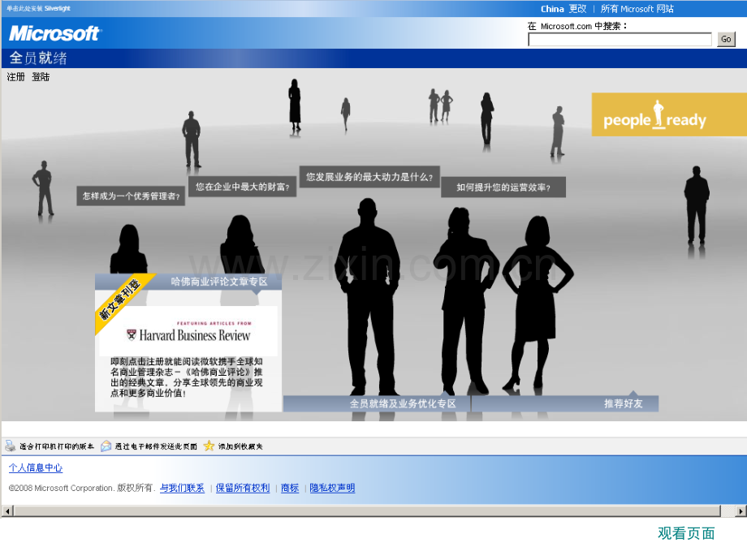The width and height of the screenshot is (747, 560).
Task: Click 适合打印机打印的版本 text link
Action: 57,446
